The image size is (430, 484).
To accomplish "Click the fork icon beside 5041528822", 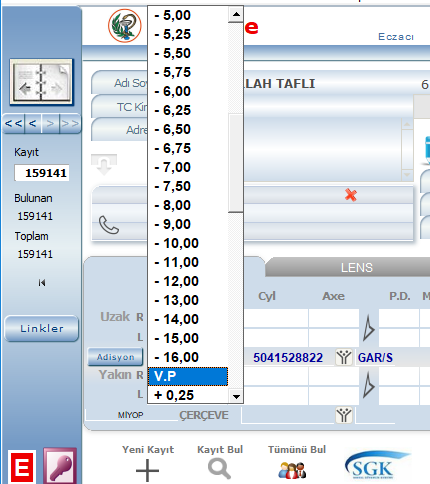I will pos(344,357).
